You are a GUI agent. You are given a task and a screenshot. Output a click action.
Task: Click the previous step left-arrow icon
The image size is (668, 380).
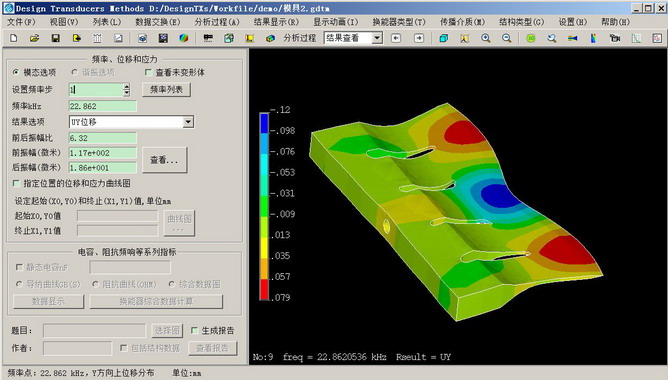396,38
